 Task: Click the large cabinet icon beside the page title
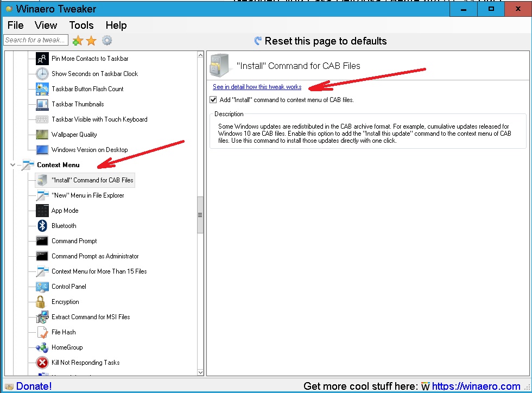219,66
